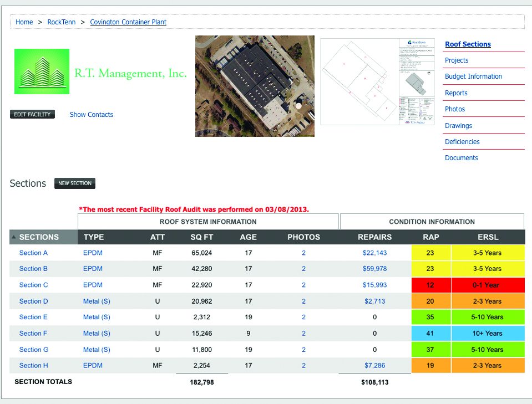The image size is (532, 404).
Task: Open the Section C row link
Action: [34, 285]
